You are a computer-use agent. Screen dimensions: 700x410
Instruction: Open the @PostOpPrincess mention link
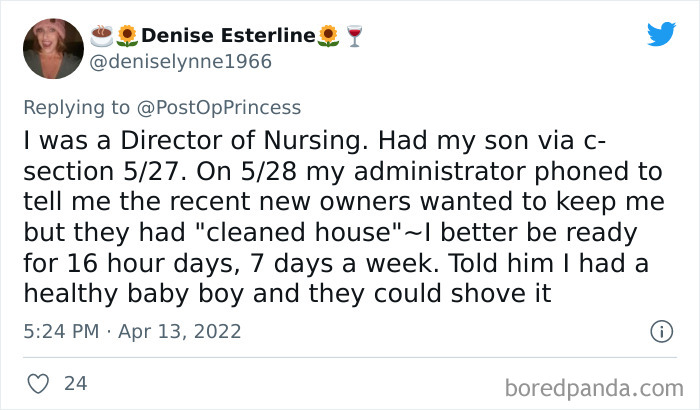pyautogui.click(x=223, y=107)
